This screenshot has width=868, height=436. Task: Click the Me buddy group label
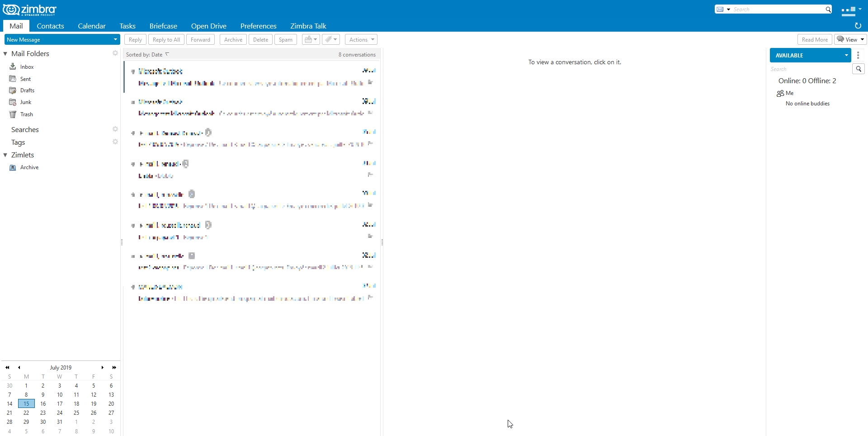790,93
